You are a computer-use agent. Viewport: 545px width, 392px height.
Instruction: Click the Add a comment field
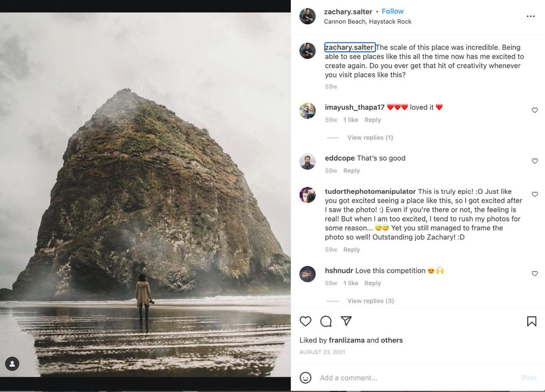tap(415, 378)
